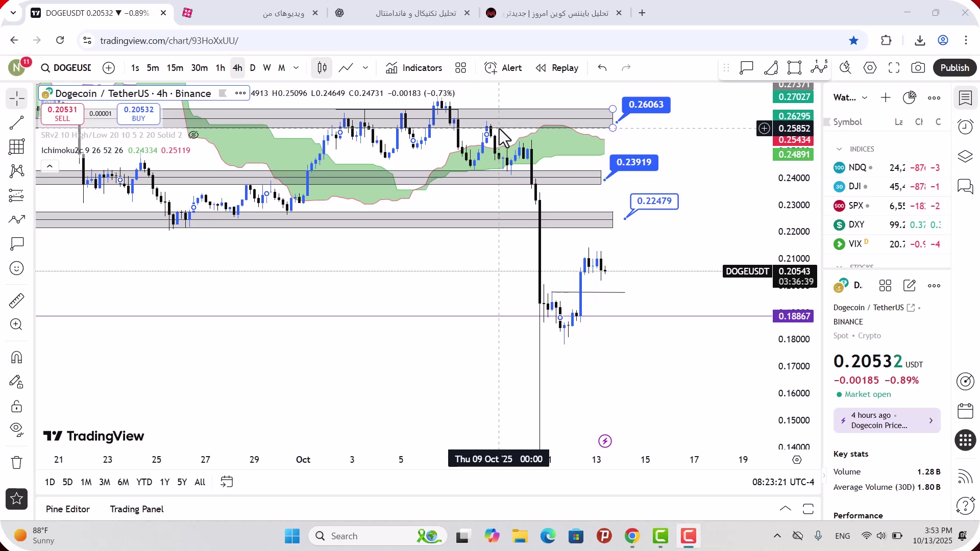Open the Pine Editor tab
Viewport: 980px width, 551px height.
[x=68, y=509]
